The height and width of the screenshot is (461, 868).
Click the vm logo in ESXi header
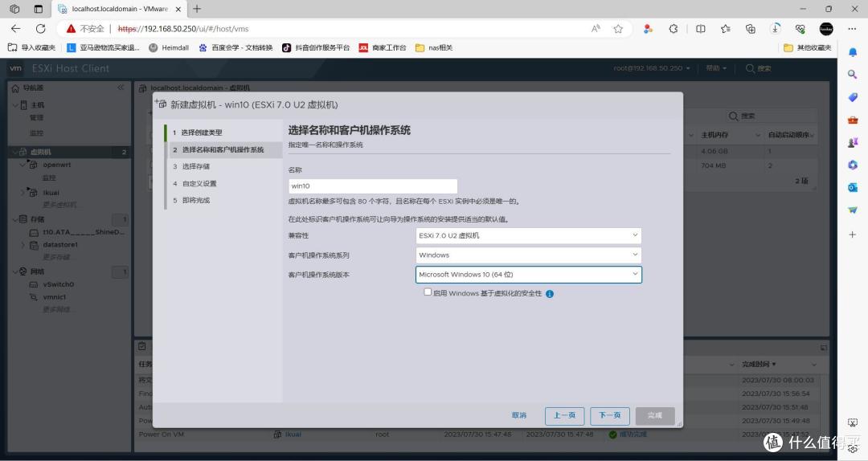coord(15,68)
